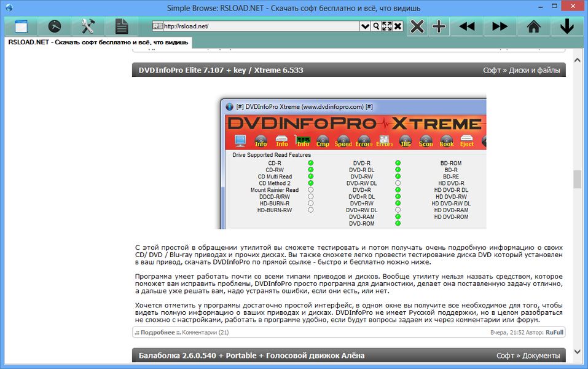Add a new tab with the plus button
The height and width of the screenshot is (369, 588).
tap(439, 26)
